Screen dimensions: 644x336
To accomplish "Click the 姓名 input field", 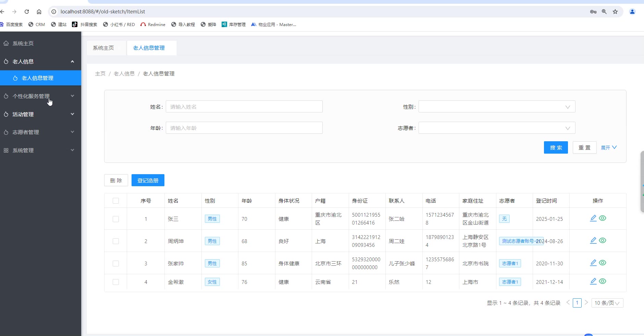I will (244, 107).
